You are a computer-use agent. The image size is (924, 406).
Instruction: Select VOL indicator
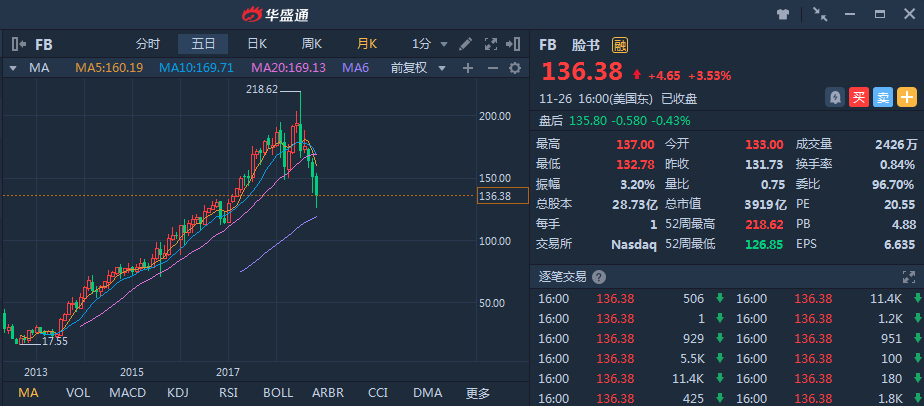pyautogui.click(x=78, y=393)
